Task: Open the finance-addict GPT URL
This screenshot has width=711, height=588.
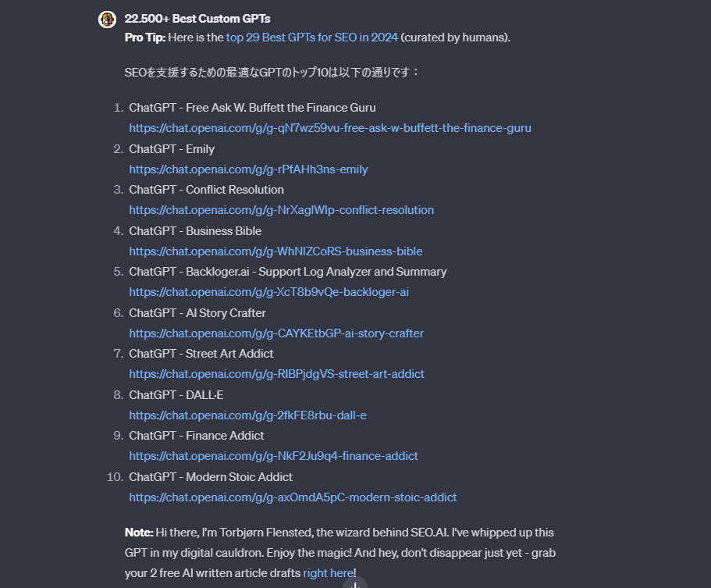Action: click(x=273, y=456)
